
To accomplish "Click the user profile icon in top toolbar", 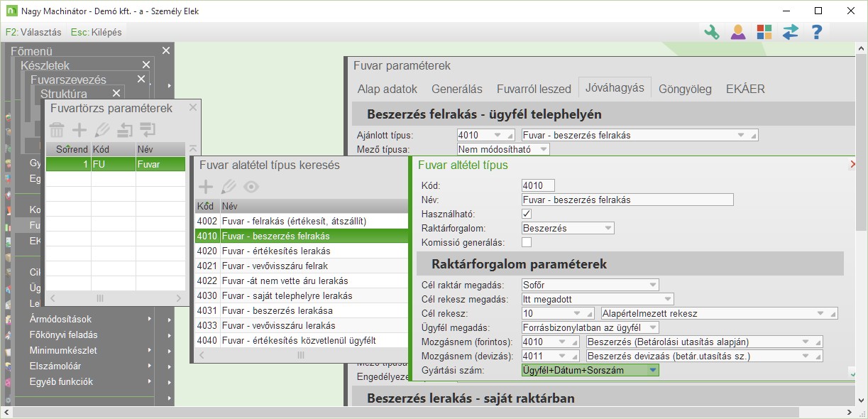I will click(738, 32).
